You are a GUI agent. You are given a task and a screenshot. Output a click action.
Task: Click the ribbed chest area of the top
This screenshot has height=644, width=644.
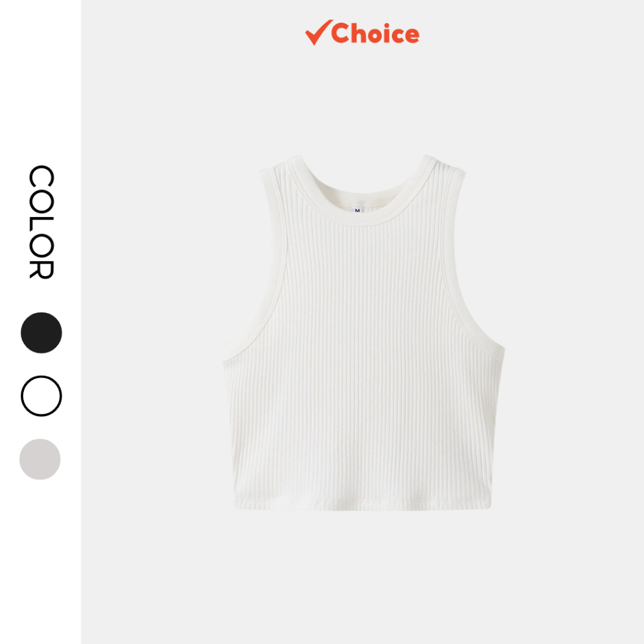(364, 287)
